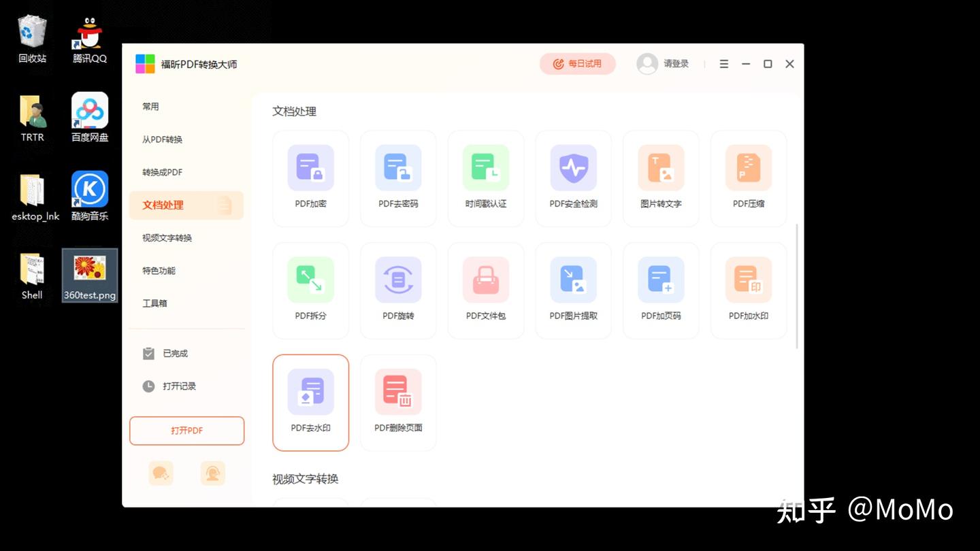Click the 福昕PDF转换大师 app logo

click(145, 64)
